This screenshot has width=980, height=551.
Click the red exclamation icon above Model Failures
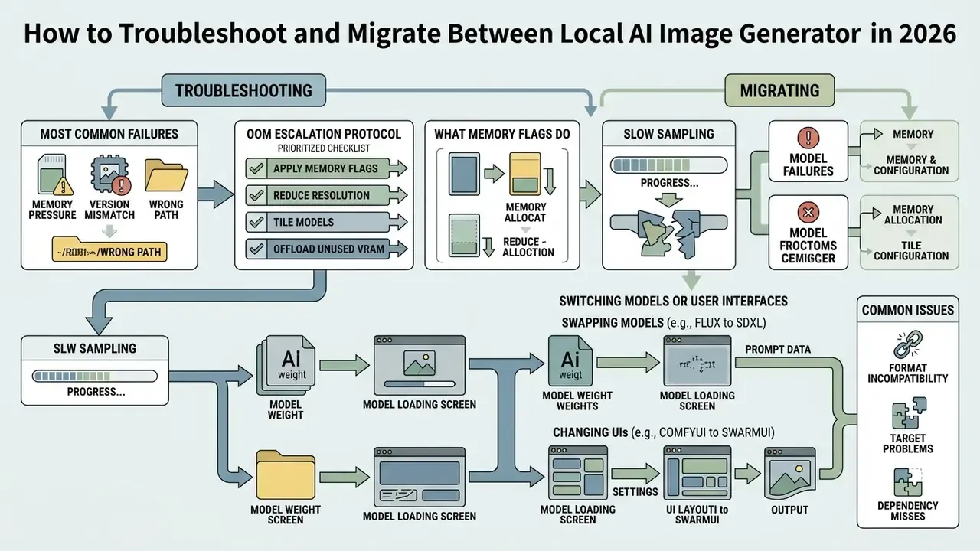(808, 139)
